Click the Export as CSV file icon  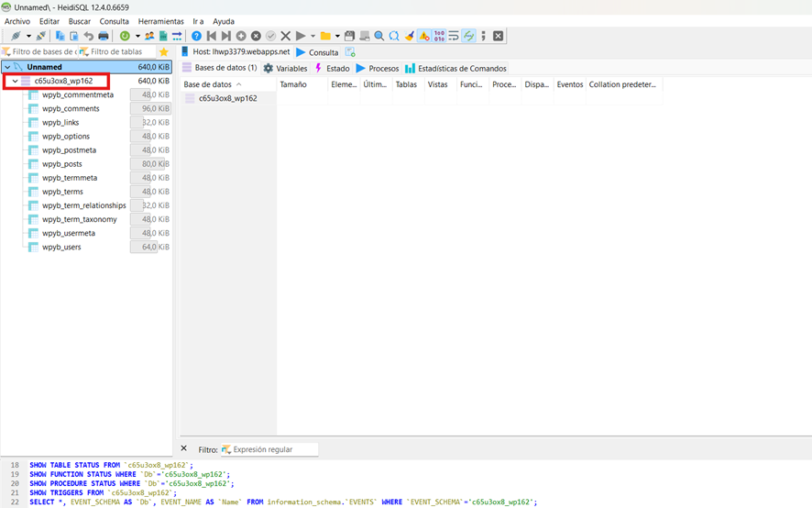163,36
